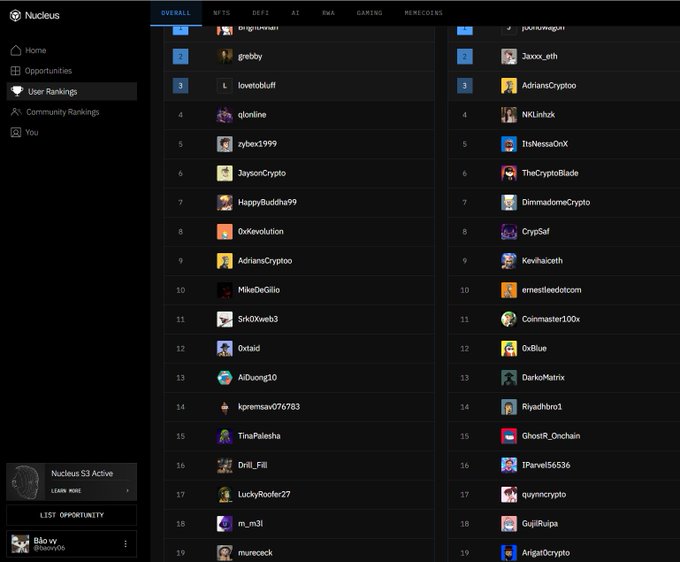This screenshot has height=562, width=680.
Task: Open the Home page icon
Action: (16, 50)
